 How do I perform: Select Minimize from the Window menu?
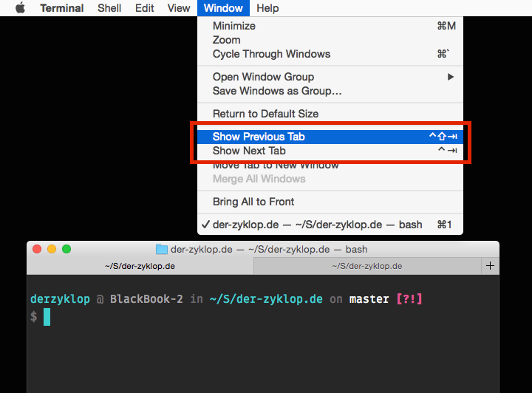coord(233,26)
